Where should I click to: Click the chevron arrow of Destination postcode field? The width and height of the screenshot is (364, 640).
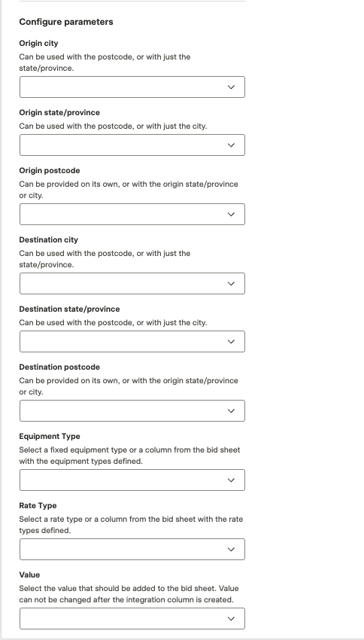pyautogui.click(x=231, y=411)
